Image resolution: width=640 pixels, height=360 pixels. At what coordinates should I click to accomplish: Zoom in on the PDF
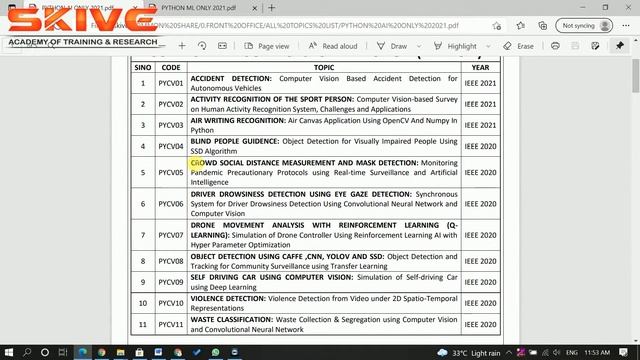182,46
